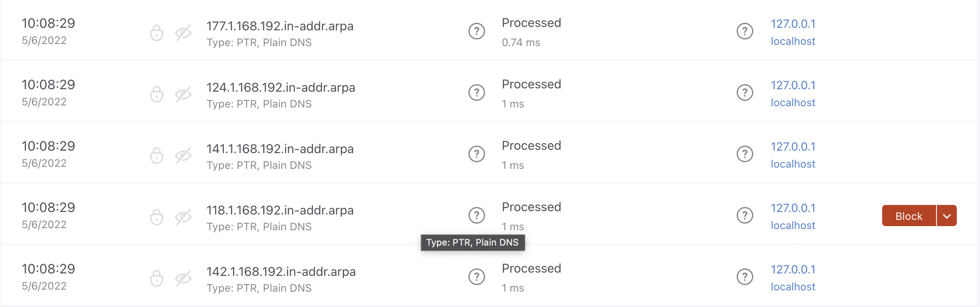This screenshot has height=307, width=980.
Task: Click the crossed-eye icon for 177.1.168.192.in-addr.arpa
Action: coord(183,33)
